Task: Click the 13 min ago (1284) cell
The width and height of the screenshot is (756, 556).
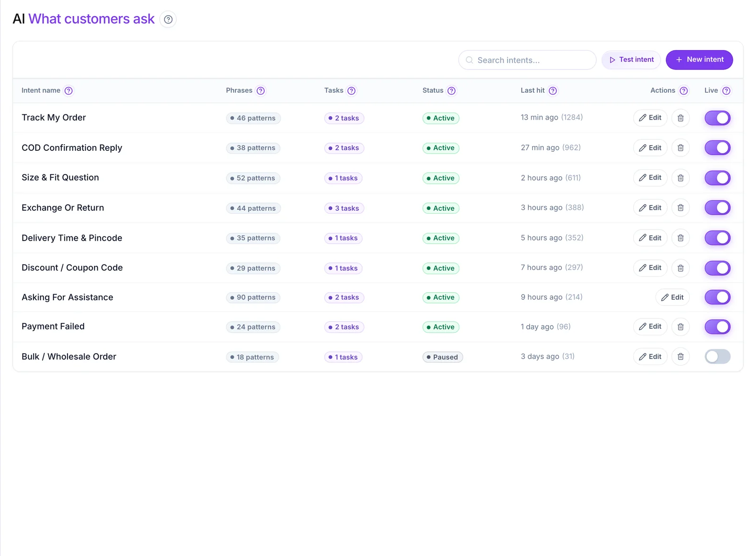Action: pyautogui.click(x=552, y=117)
